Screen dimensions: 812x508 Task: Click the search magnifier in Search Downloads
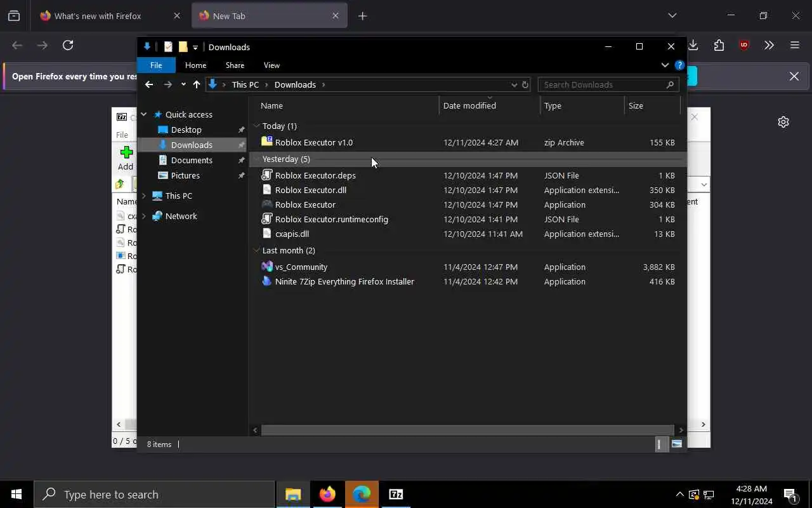(670, 84)
